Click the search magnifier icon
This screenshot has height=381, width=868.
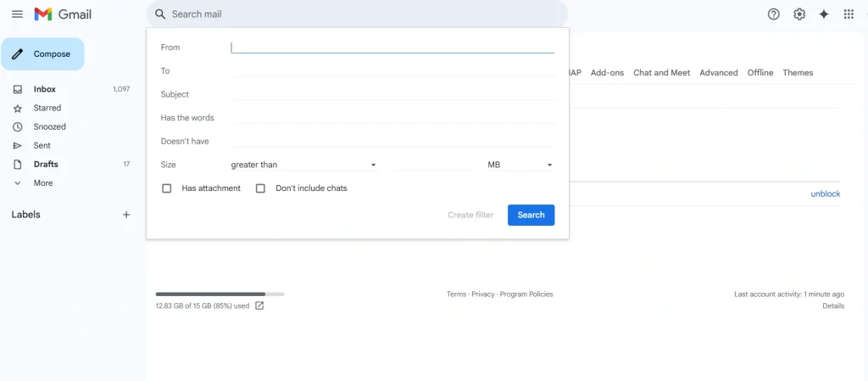[x=160, y=14]
